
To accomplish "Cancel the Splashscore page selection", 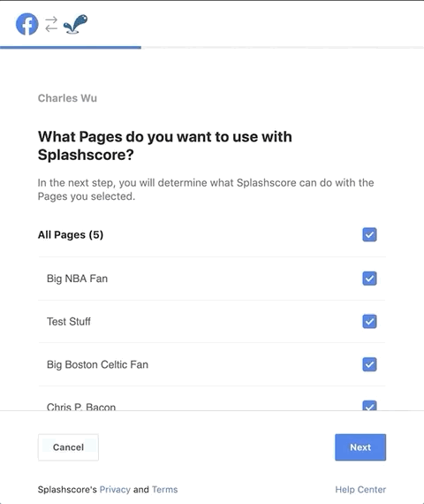I will (68, 447).
